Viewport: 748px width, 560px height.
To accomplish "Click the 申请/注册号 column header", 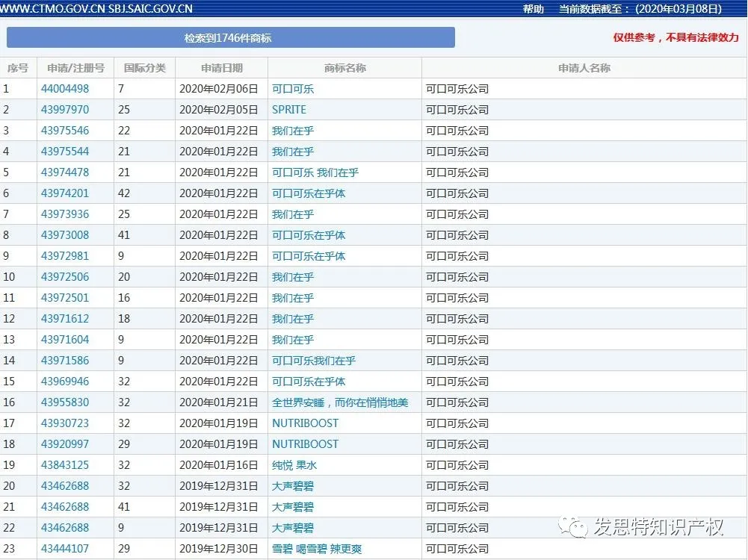I will [75, 68].
